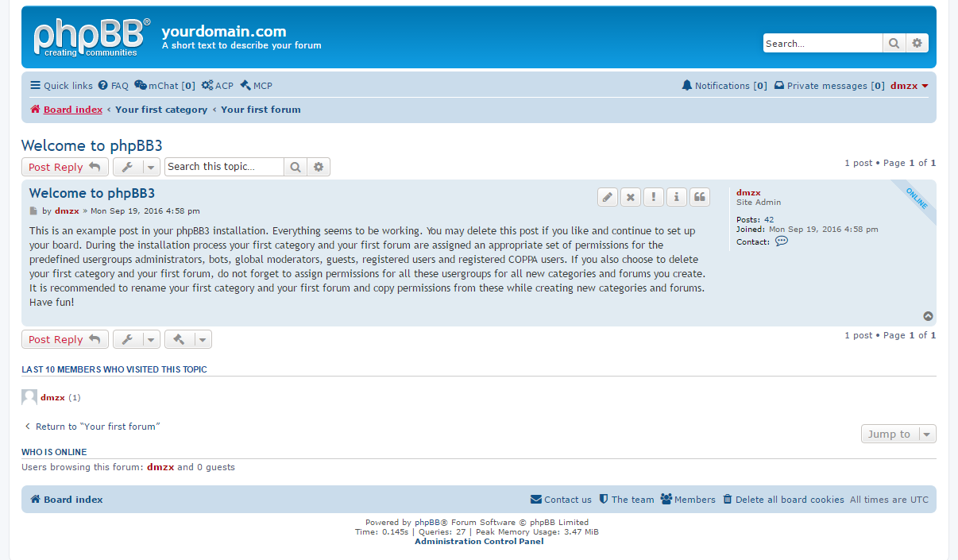The height and width of the screenshot is (560, 958).
Task: Follow 'Your first forum' breadcrumb link
Action: pos(261,110)
